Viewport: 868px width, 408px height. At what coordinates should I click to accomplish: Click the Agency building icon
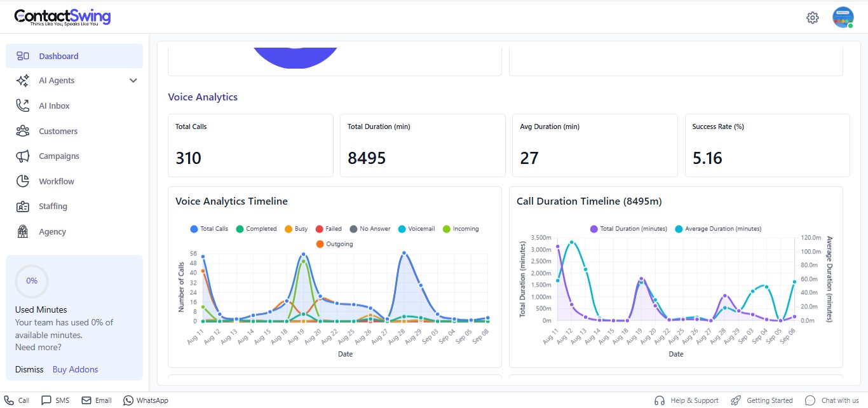23,231
